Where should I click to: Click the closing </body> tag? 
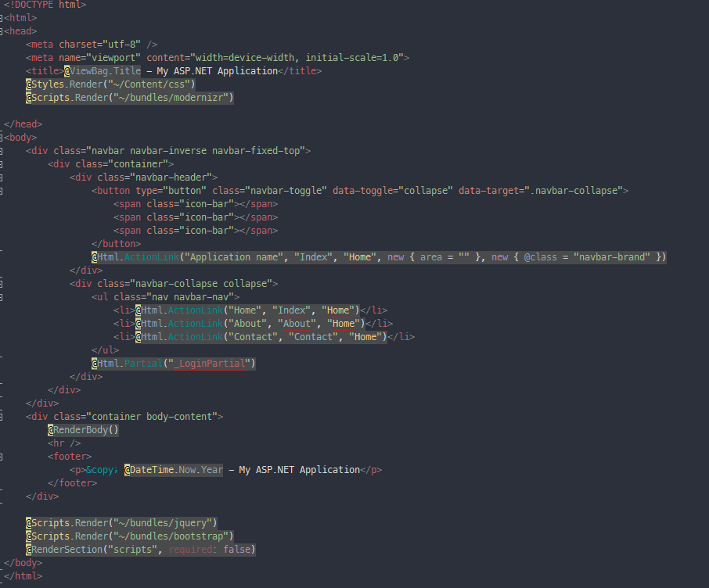tap(23, 563)
